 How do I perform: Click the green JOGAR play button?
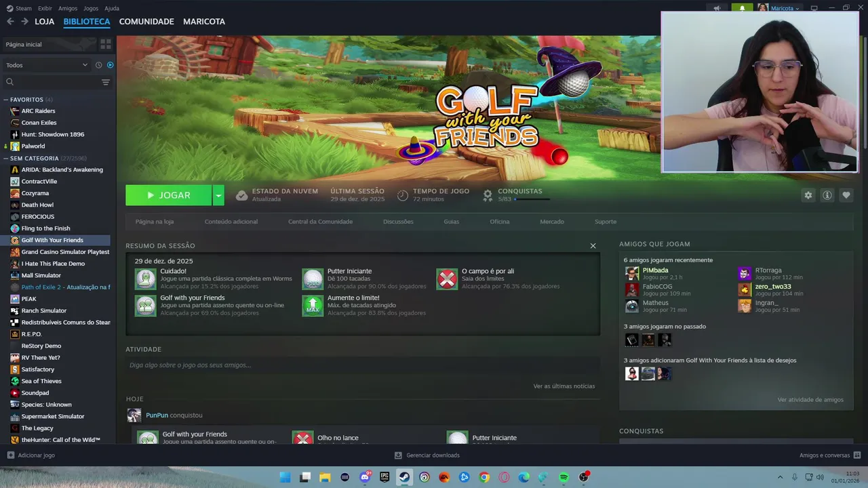click(169, 195)
